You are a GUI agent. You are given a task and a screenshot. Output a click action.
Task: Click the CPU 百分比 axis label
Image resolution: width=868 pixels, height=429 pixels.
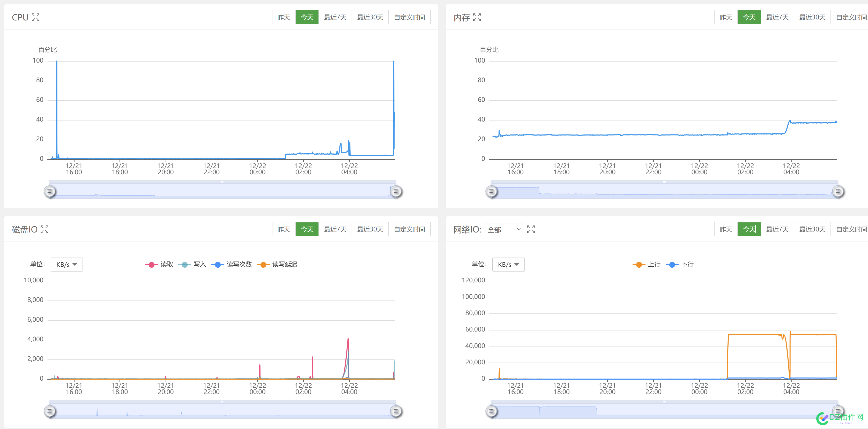coord(48,49)
